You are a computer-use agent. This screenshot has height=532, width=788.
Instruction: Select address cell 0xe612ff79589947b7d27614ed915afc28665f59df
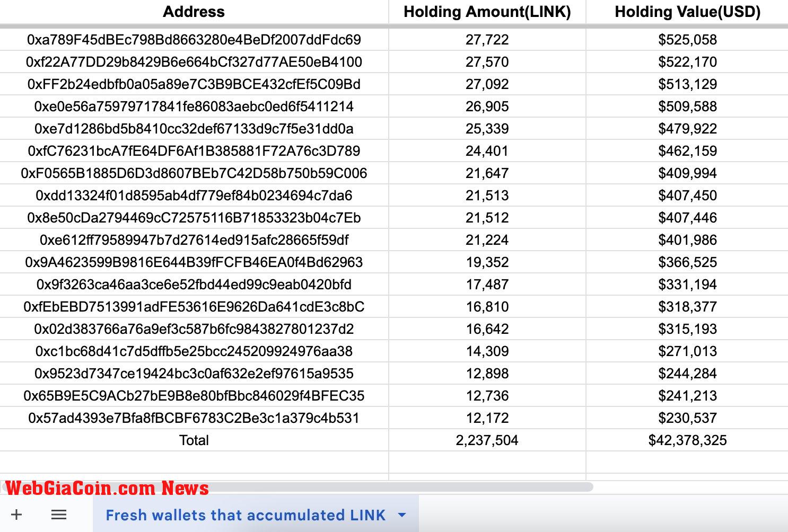click(x=194, y=240)
